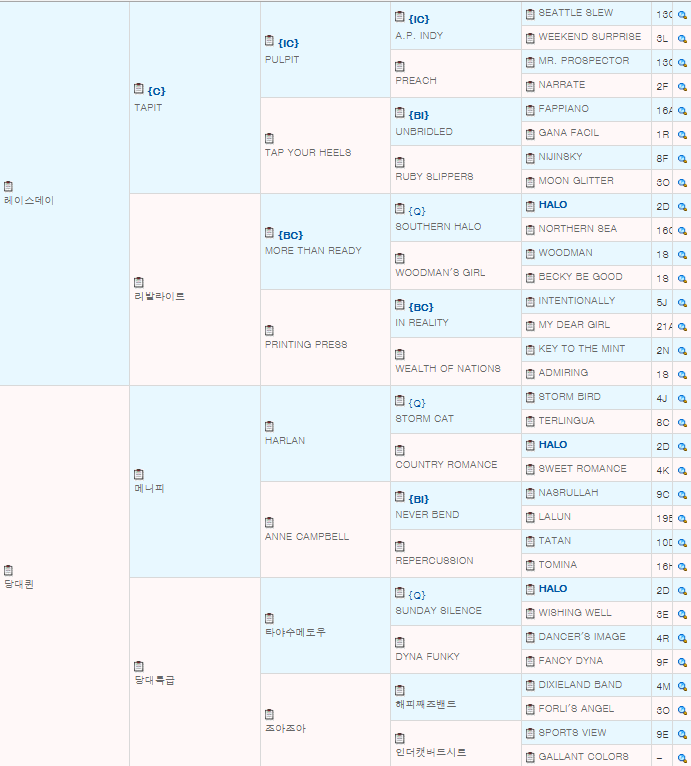Click the magnifier icon in NASRULLAH row
The image size is (691, 766).
[x=682, y=494]
